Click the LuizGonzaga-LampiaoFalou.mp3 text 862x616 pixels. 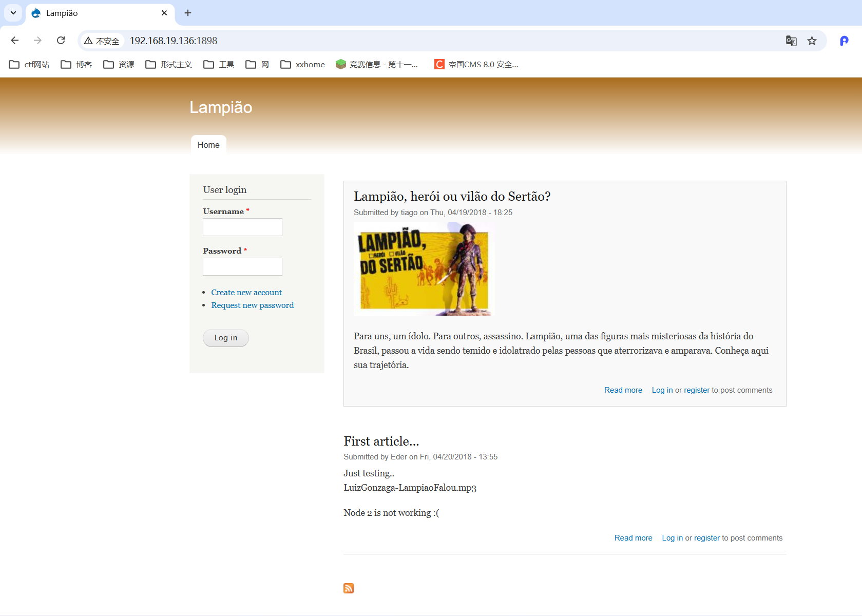pyautogui.click(x=410, y=488)
